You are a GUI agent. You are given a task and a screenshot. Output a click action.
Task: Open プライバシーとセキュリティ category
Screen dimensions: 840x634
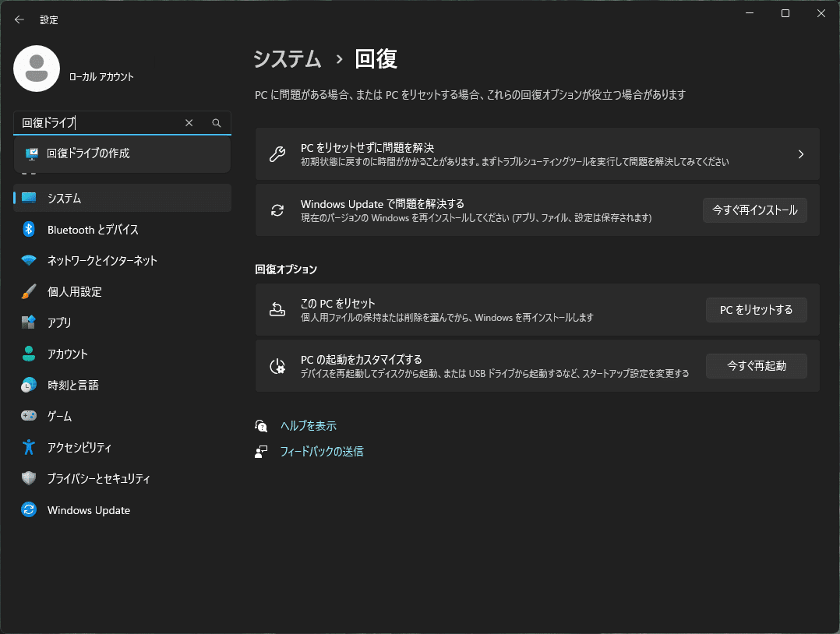tap(122, 478)
